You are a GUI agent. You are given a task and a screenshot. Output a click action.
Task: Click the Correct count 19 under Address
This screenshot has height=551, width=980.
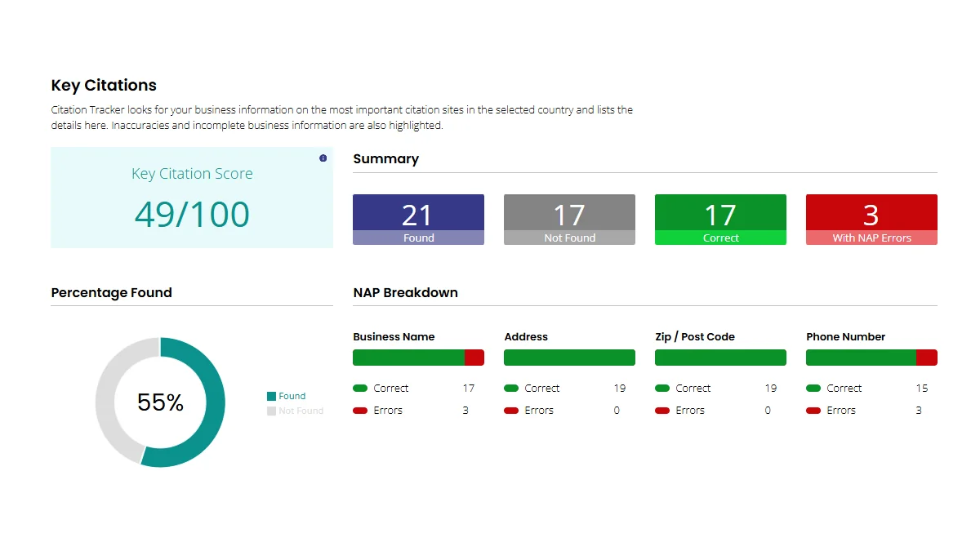coord(620,389)
